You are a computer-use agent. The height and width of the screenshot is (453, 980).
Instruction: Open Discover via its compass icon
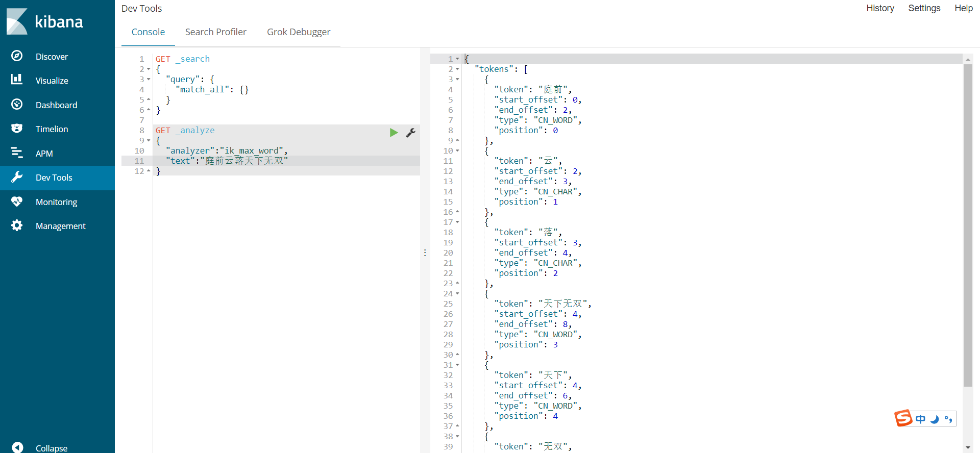point(17,56)
